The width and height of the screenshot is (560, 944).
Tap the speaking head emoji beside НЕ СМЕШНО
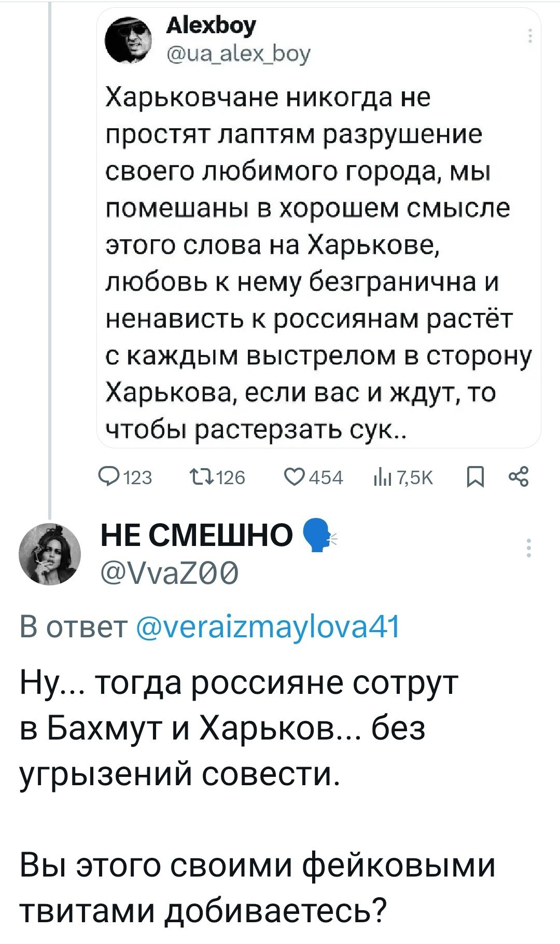click(x=318, y=536)
